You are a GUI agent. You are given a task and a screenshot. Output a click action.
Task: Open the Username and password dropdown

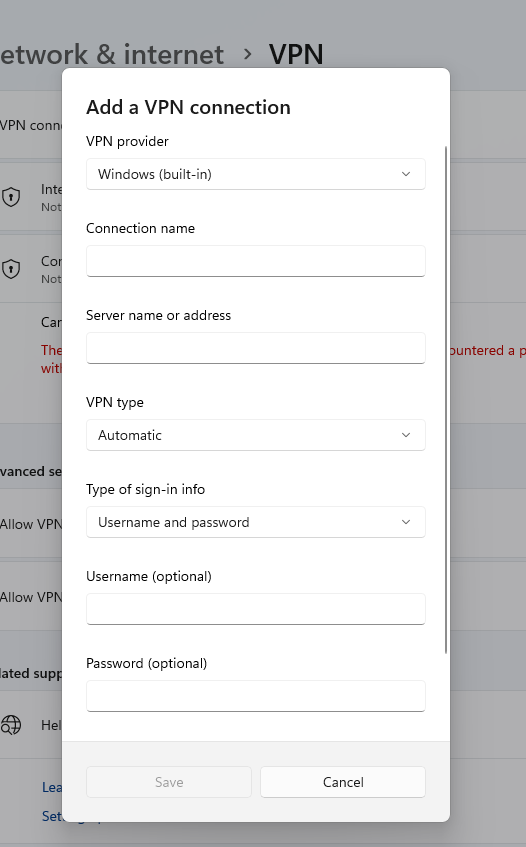coord(255,522)
